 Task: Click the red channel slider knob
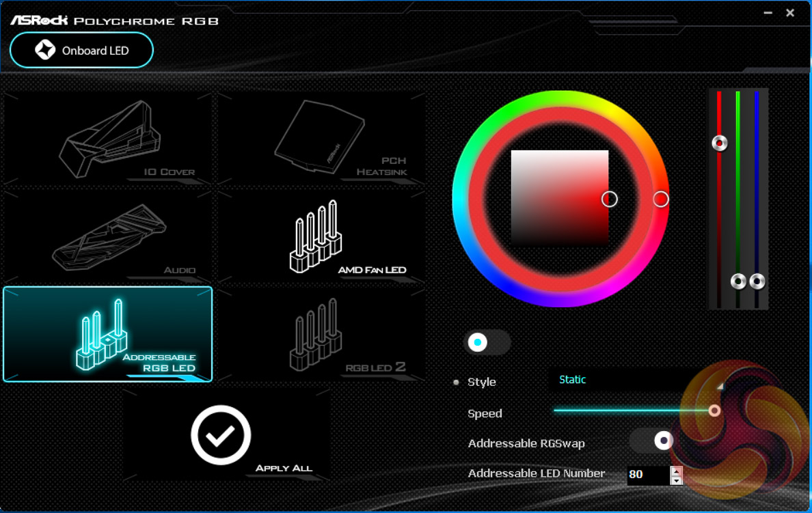click(719, 143)
